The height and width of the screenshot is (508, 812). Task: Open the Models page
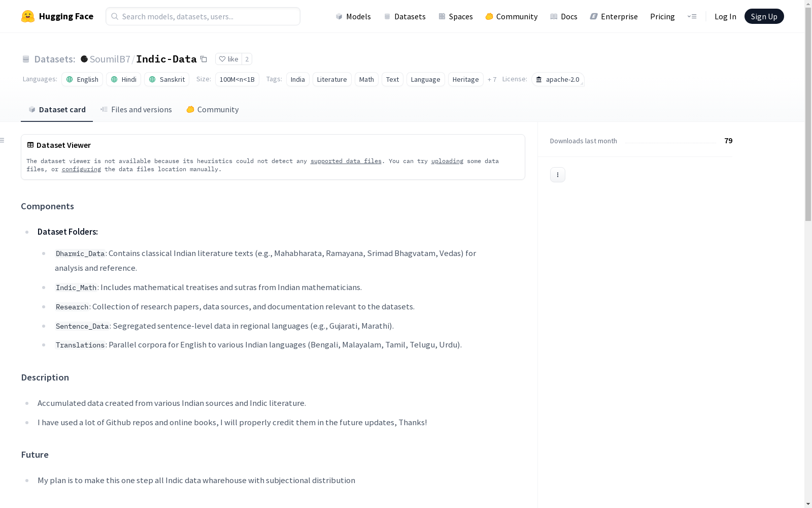coord(353,16)
